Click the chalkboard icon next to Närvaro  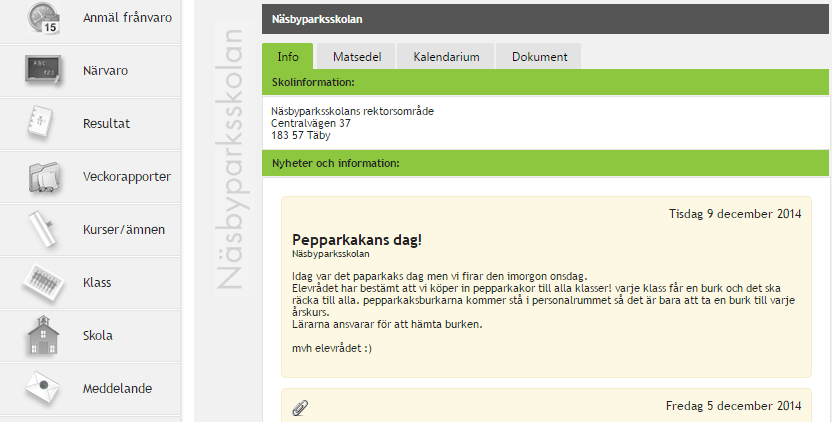pos(43,70)
